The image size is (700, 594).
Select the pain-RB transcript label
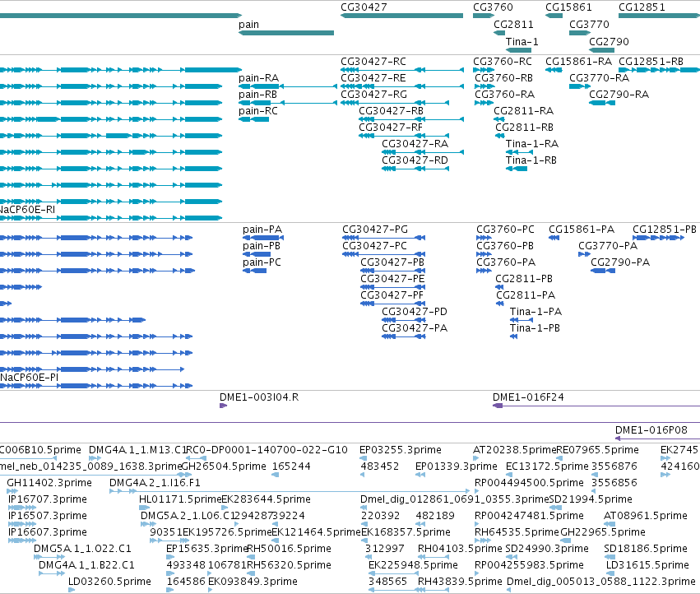pyautogui.click(x=257, y=95)
